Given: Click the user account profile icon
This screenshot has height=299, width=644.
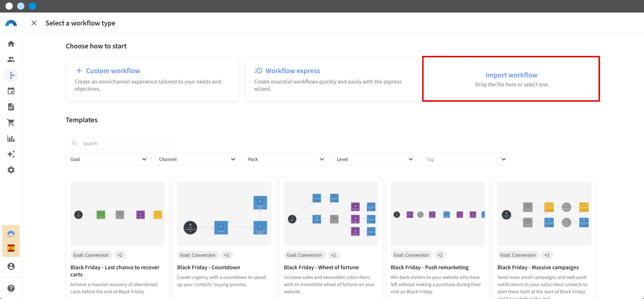Looking at the screenshot, I should [11, 266].
